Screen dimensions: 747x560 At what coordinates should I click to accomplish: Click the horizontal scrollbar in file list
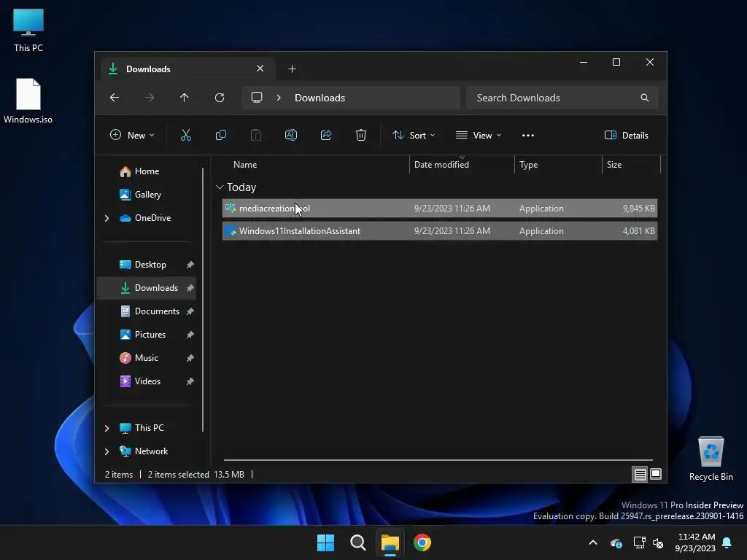438,460
